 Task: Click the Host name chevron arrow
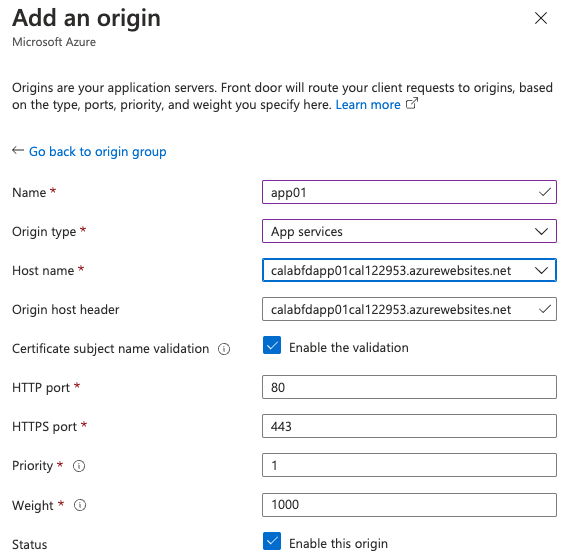541,271
